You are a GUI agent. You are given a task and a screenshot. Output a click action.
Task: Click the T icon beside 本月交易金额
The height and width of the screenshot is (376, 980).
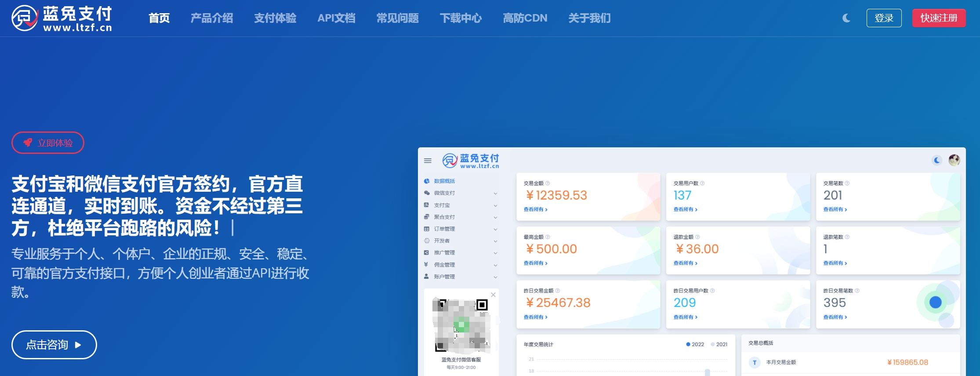pos(755,362)
